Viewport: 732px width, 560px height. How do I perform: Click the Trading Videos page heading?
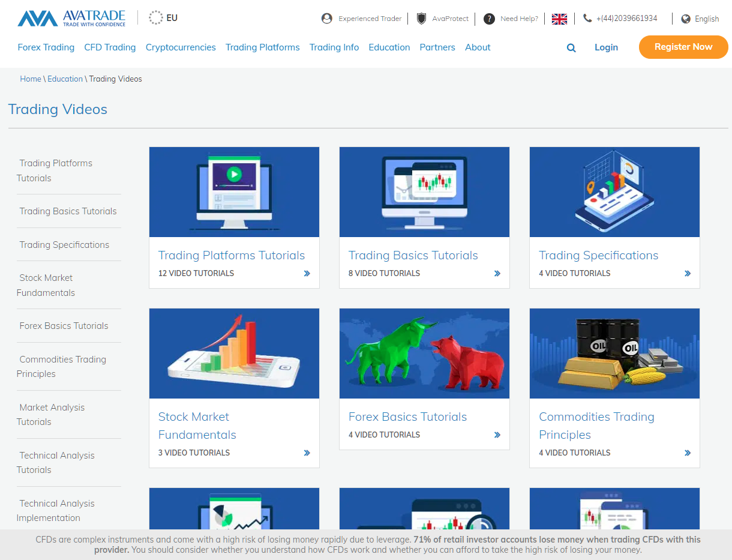[x=58, y=109]
